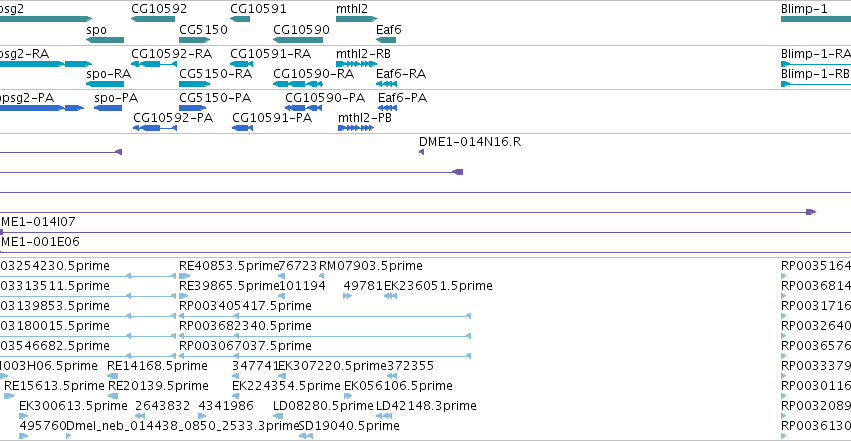Screen dimensions: 851x441
Task: Open the CG10590-PA protein label
Action: click(325, 98)
